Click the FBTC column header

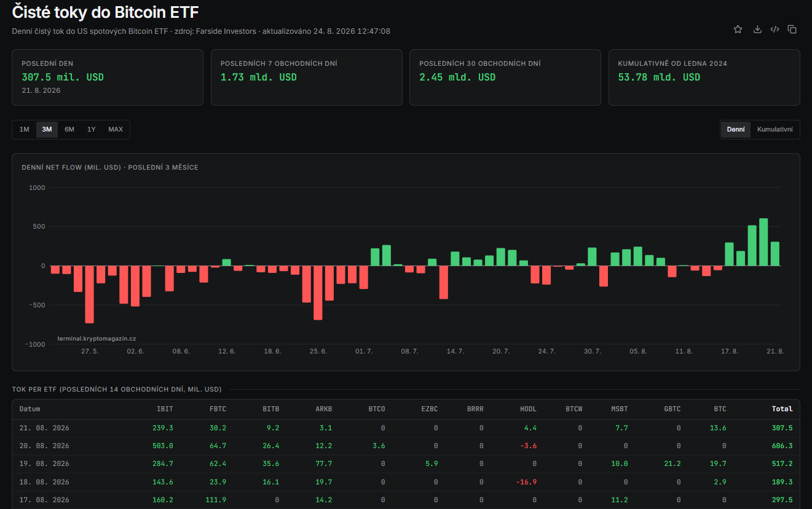218,409
